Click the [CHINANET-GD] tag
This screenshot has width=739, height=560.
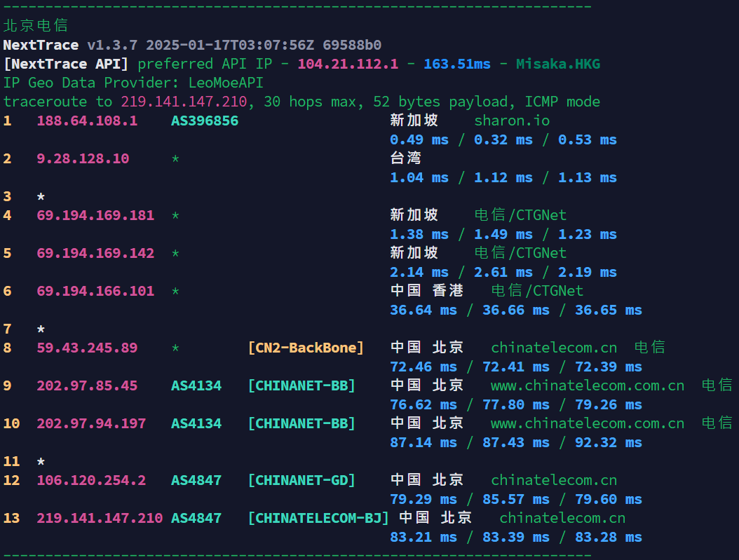[301, 480]
